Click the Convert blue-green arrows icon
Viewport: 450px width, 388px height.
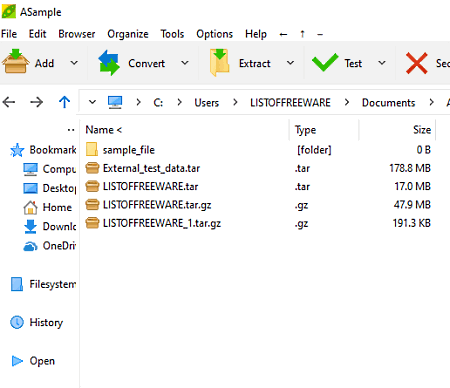109,62
